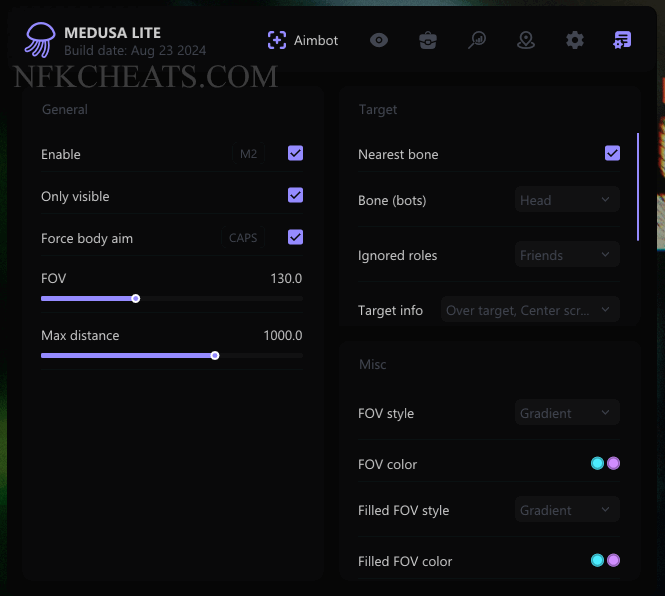Toggle the Only visible checkbox
This screenshot has height=596, width=665.
295,195
